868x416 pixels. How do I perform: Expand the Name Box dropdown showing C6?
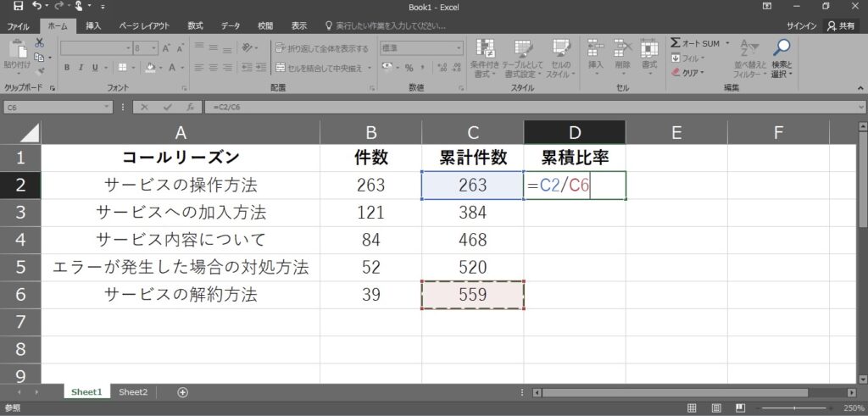(107, 108)
